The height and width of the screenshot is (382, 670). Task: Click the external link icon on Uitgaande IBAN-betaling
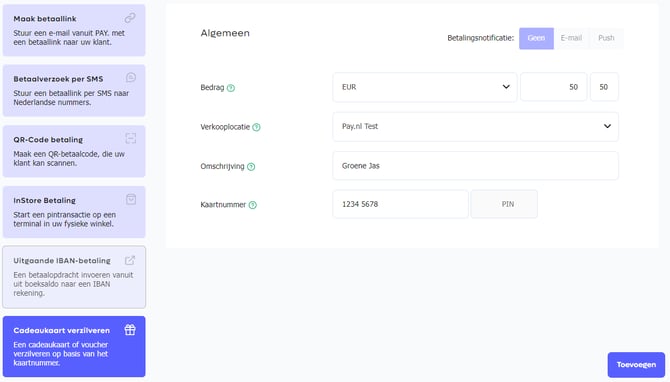coord(130,260)
